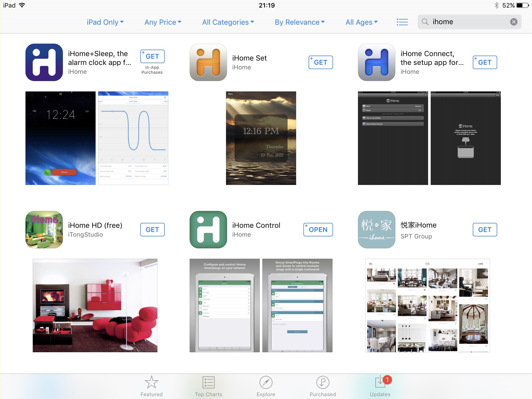Viewport: 532px width, 399px height.
Task: Tap the iHome Set app icon
Action: (x=208, y=62)
